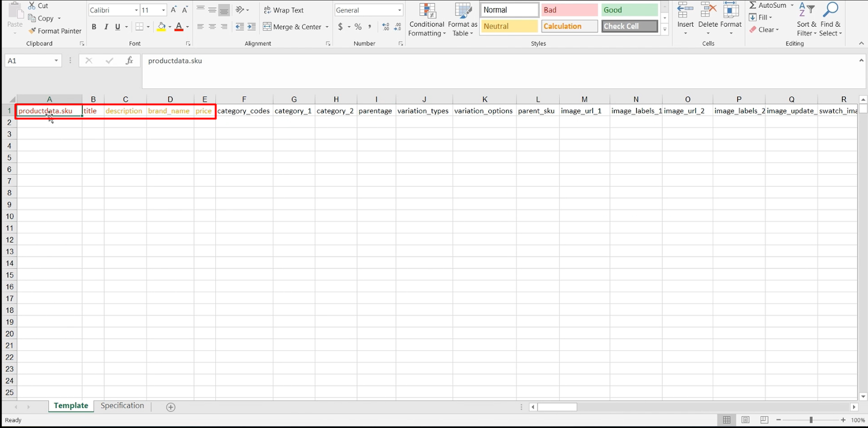Zoom in with the plus button
Screen dimensions: 868x428
point(843,420)
